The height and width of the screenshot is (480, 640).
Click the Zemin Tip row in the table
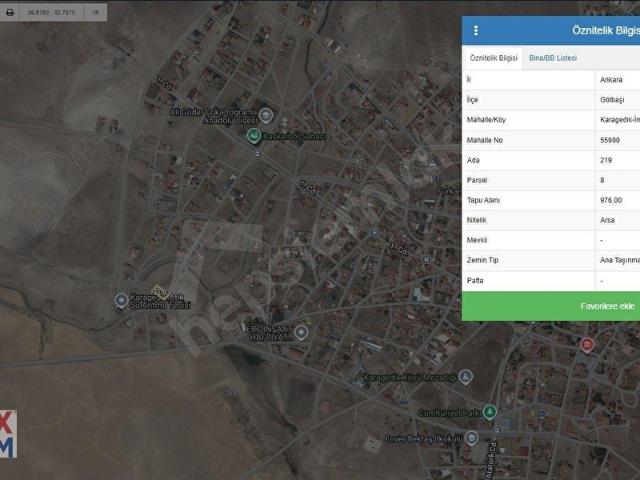point(551,260)
